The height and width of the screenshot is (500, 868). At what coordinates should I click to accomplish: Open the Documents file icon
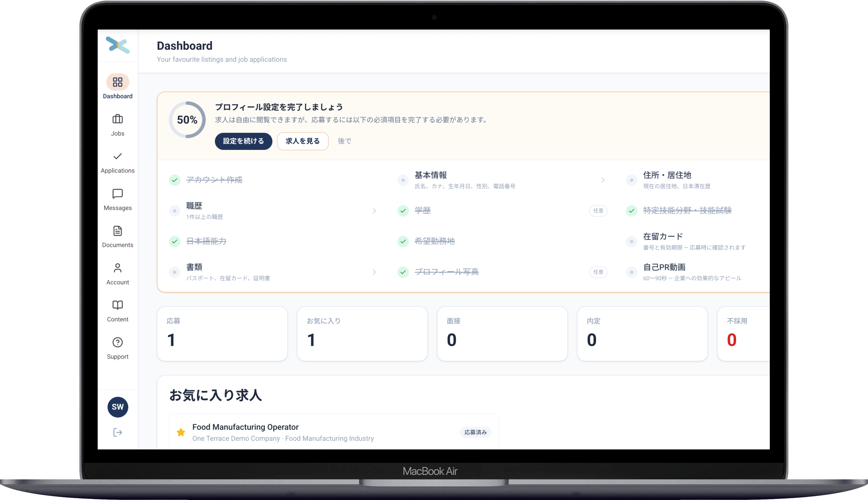118,231
